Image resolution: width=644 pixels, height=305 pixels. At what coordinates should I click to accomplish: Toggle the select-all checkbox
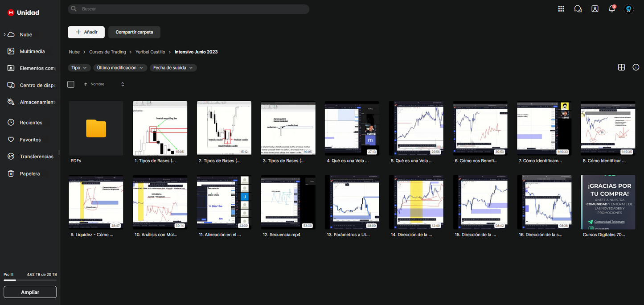(x=71, y=84)
